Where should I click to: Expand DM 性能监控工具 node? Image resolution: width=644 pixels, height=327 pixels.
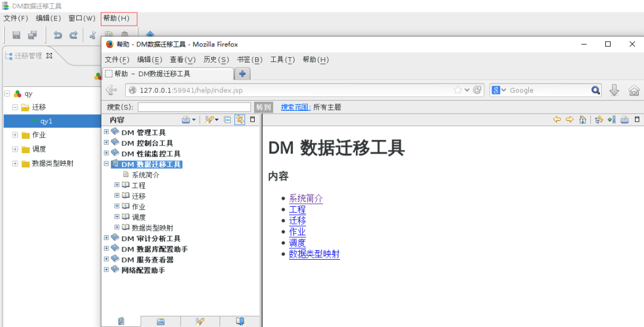click(x=106, y=153)
